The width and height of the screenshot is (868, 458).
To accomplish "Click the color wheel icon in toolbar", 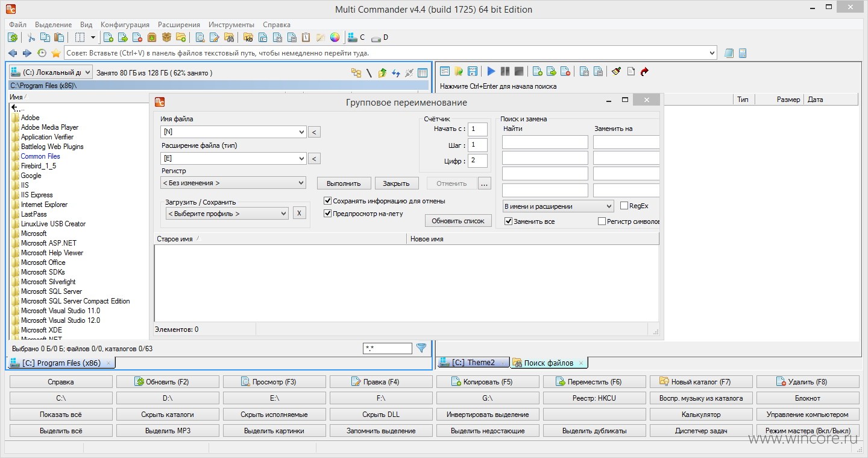I will pyautogui.click(x=335, y=37).
